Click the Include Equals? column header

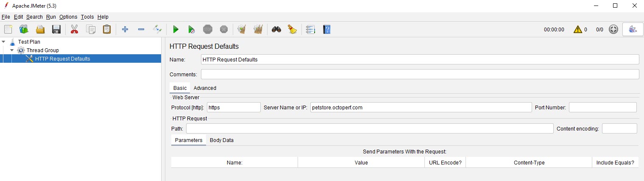coord(615,162)
